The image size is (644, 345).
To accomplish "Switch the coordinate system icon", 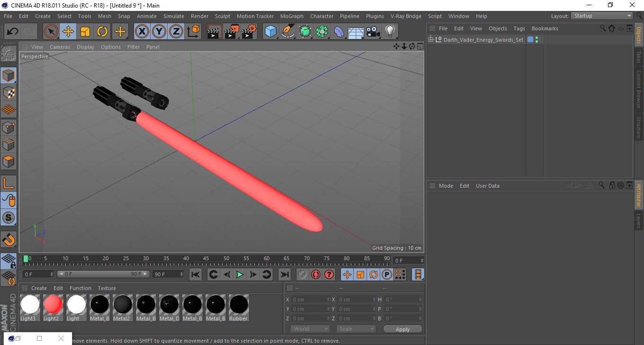I will 193,32.
